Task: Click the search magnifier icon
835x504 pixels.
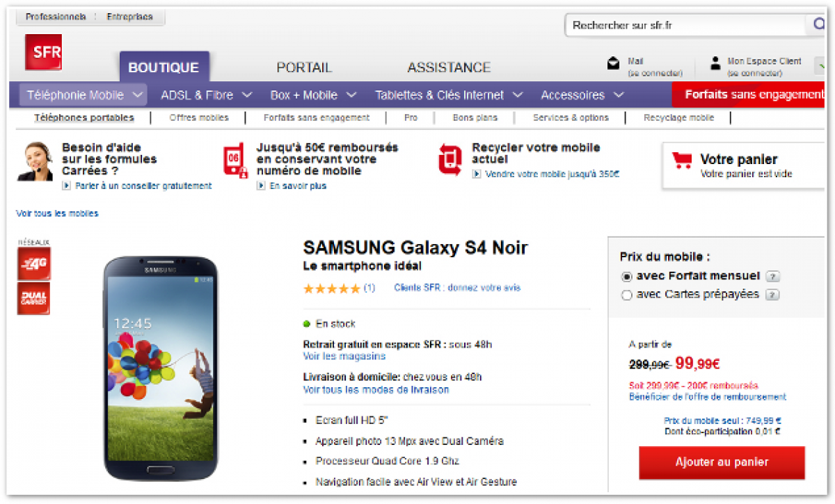Action: tap(818, 25)
